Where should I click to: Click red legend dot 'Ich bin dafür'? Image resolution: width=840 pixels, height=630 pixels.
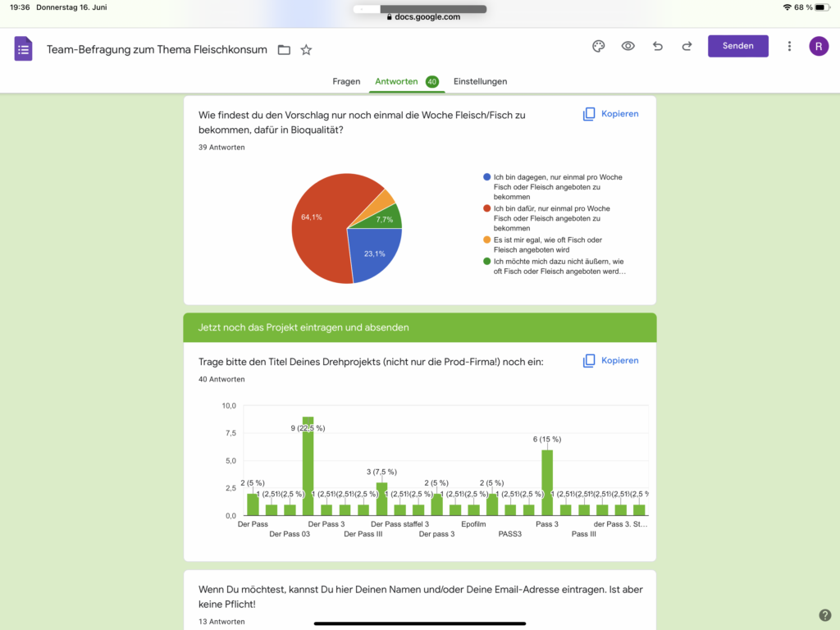click(x=487, y=208)
